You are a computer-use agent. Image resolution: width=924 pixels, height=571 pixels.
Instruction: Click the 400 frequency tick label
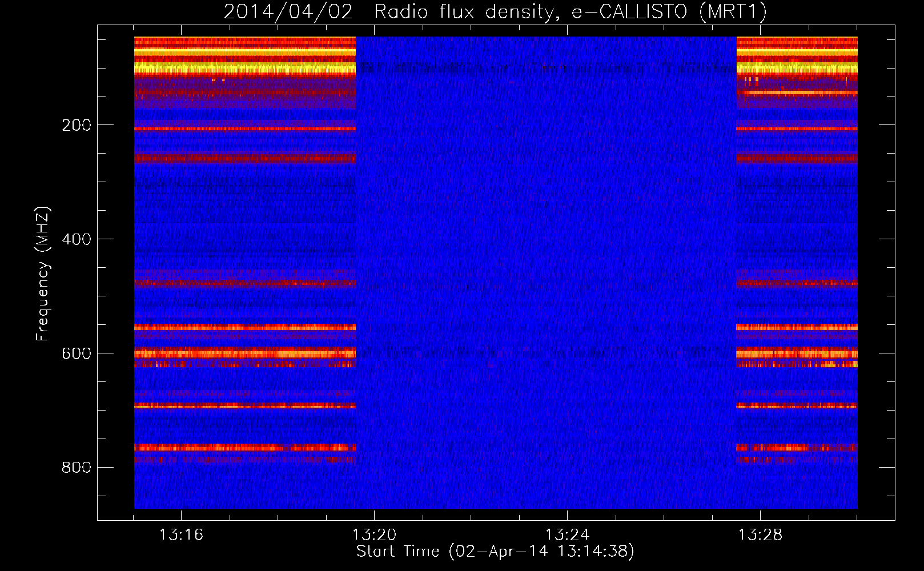coord(77,239)
